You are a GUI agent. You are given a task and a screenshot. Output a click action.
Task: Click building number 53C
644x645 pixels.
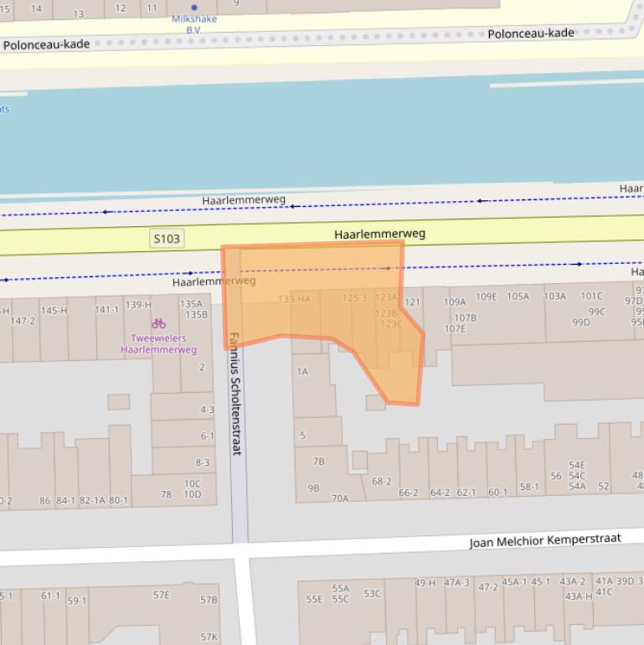[x=372, y=594]
